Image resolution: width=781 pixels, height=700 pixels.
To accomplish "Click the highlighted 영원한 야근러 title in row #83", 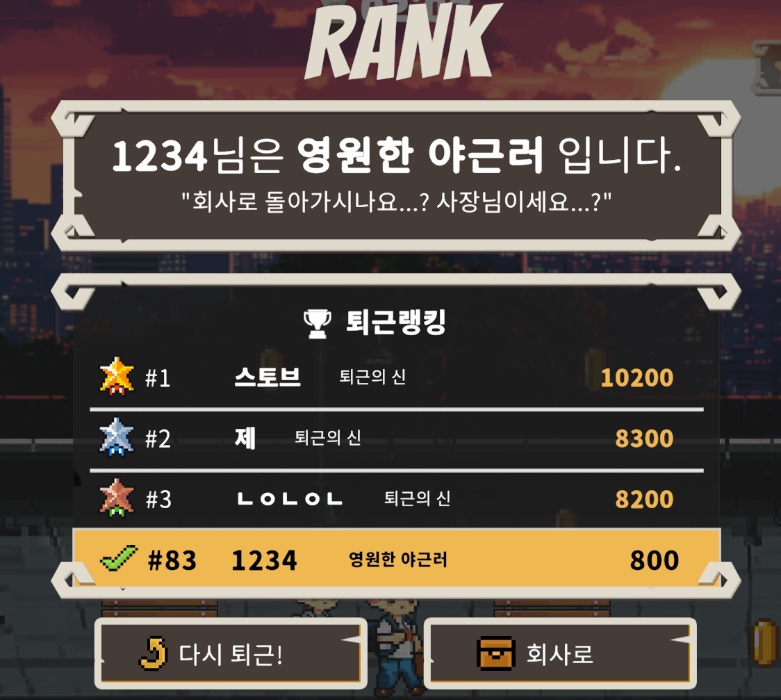I will 398,560.
